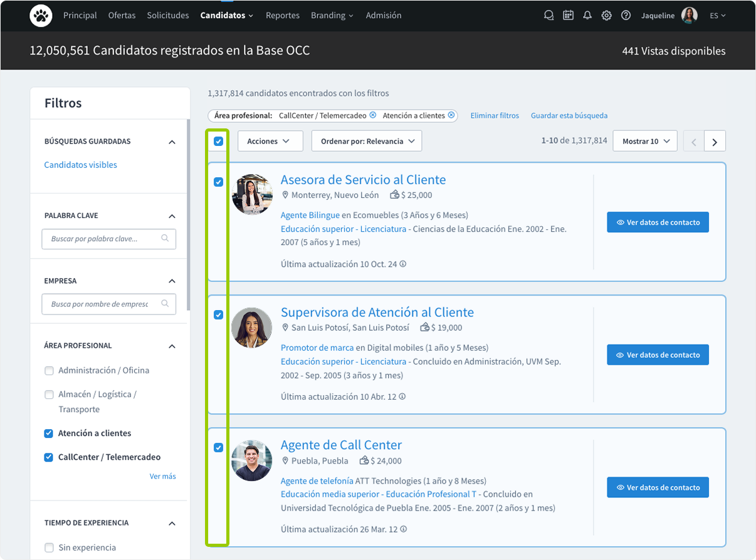Click the Buscar por palabra clave field
756x560 pixels.
102,239
